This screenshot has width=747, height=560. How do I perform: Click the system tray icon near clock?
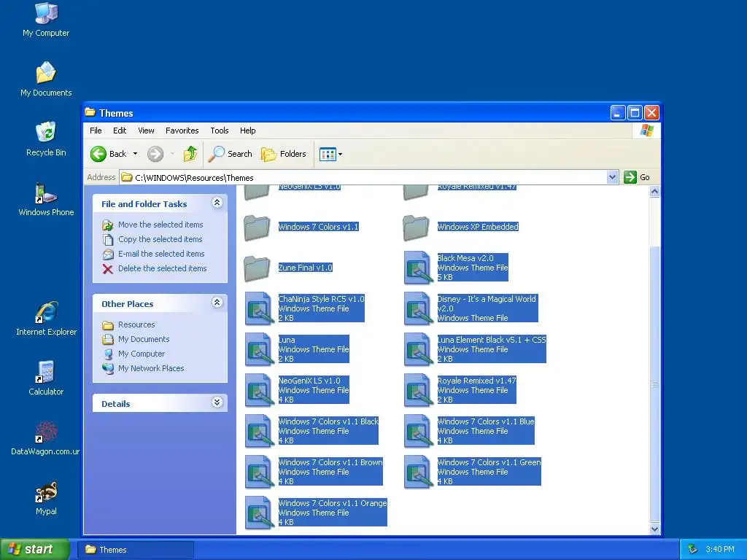(692, 550)
